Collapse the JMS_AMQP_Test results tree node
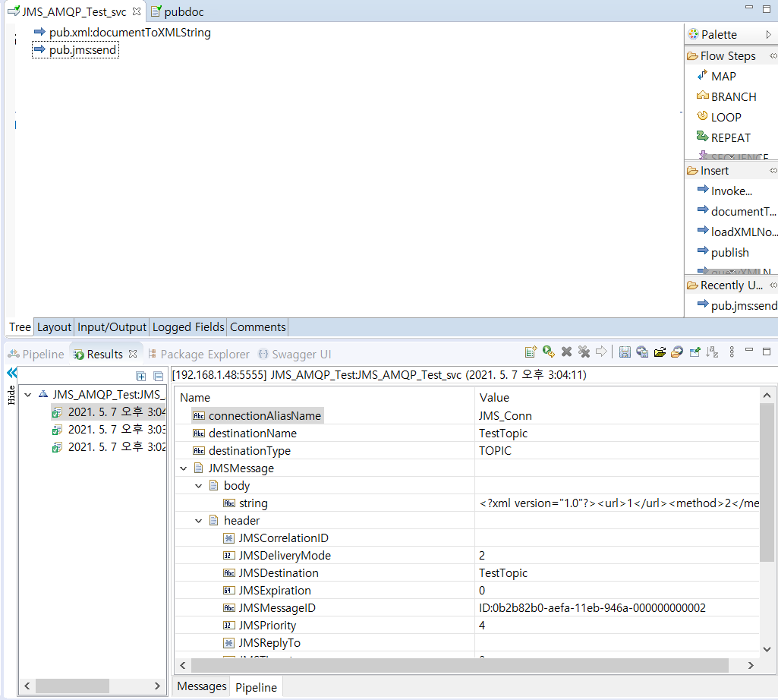Viewport: 778px width, 700px height. pos(28,394)
